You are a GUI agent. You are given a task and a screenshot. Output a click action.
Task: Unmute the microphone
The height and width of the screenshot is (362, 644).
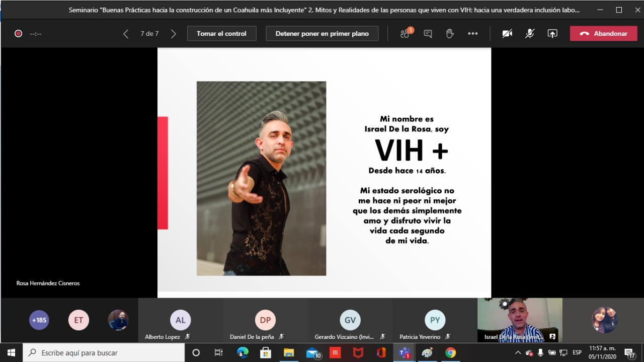(530, 34)
